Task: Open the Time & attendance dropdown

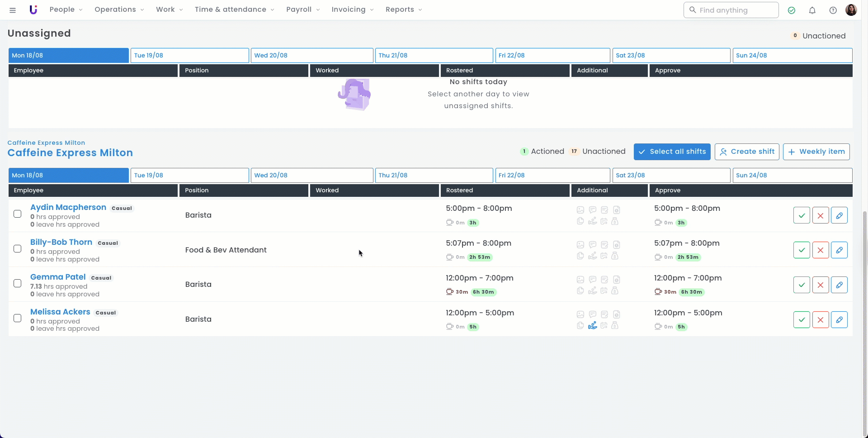Action: [x=234, y=10]
